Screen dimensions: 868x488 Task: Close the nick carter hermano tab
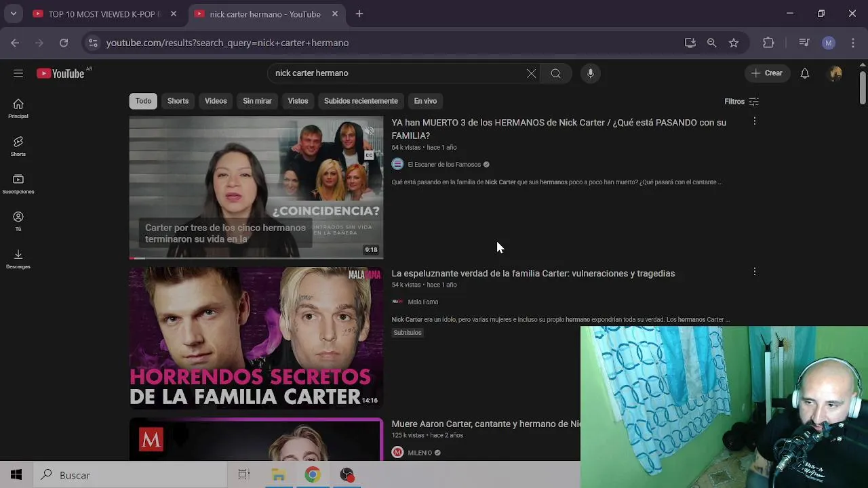[334, 14]
